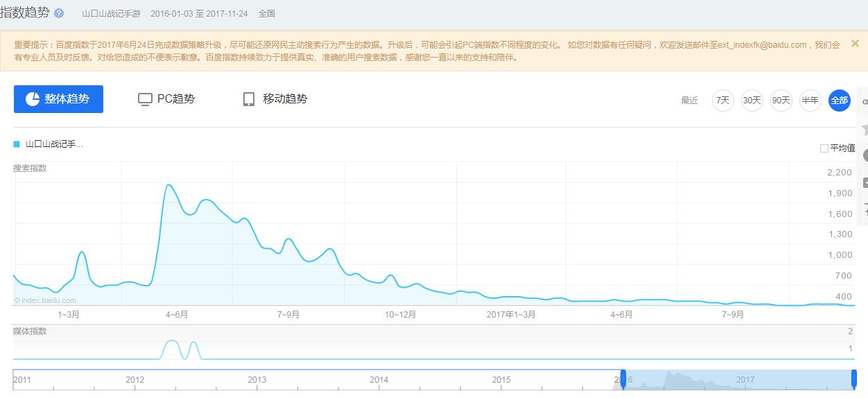
Task: Click the pie chart icon in 整体趋势
Action: click(x=32, y=99)
